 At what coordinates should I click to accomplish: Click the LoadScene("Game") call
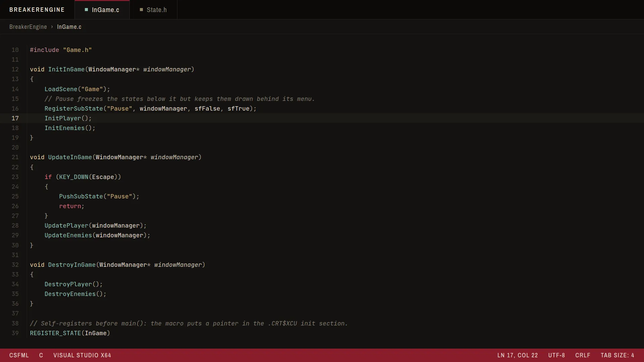click(x=77, y=89)
